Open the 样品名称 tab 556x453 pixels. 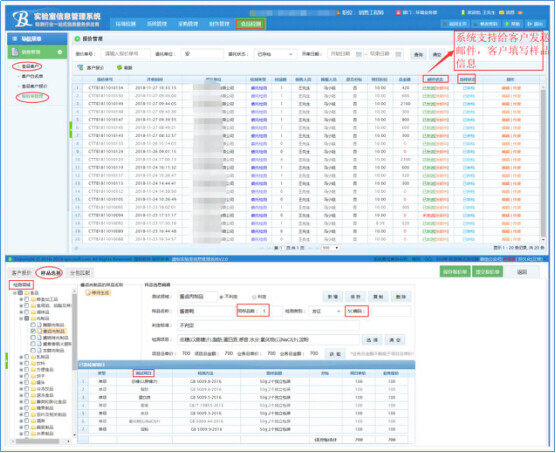49,273
